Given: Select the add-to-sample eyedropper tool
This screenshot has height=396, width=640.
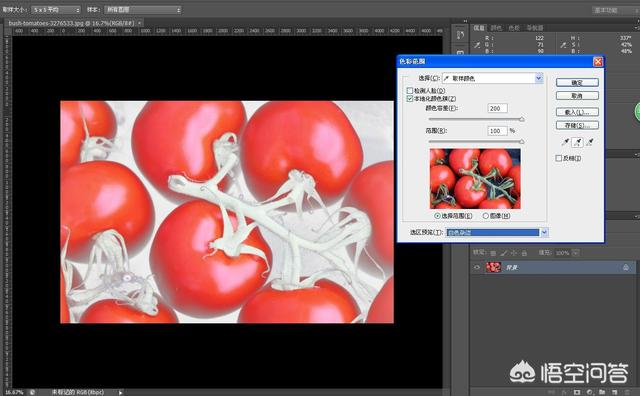Looking at the screenshot, I should (x=578, y=142).
